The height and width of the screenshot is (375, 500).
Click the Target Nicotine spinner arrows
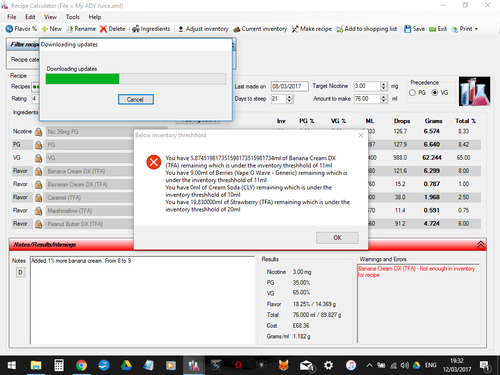point(384,86)
